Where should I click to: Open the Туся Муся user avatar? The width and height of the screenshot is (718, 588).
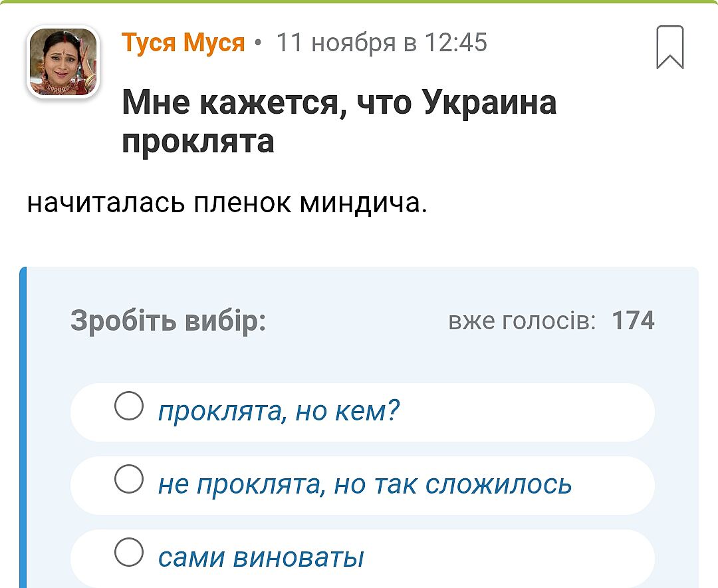pos(62,61)
